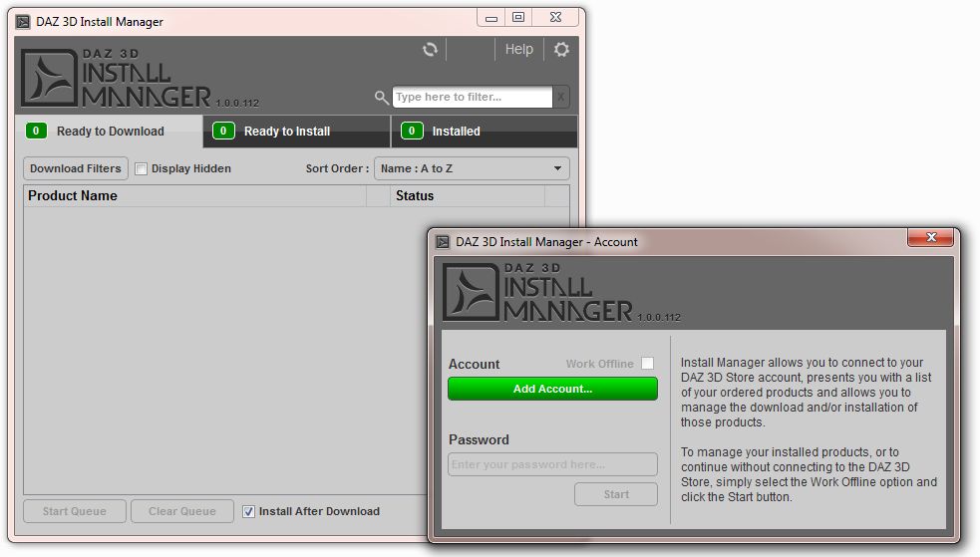The height and width of the screenshot is (557, 980).
Task: Click the 0 badge on Installed tab
Action: tap(412, 131)
